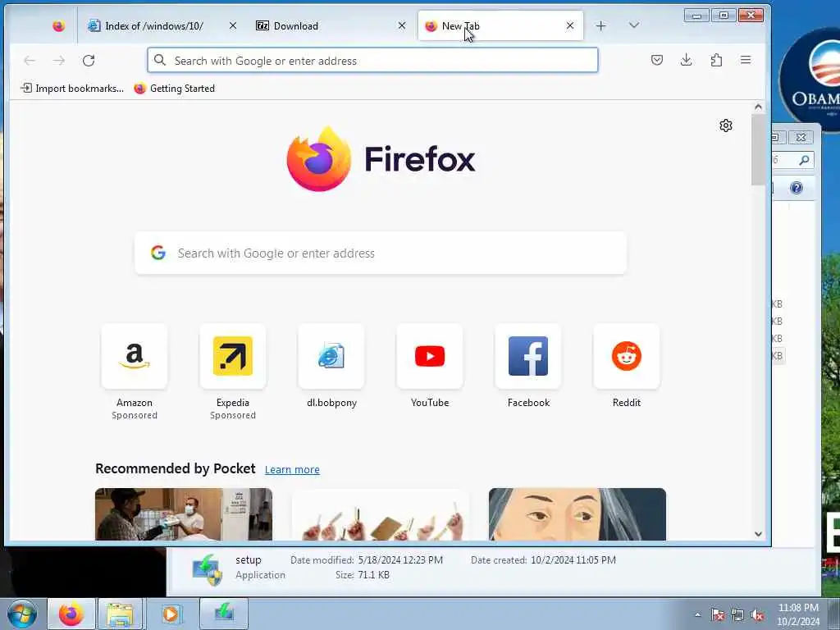Click Import bookmarks... in bookmarks toolbar
This screenshot has height=630, width=840.
(x=72, y=89)
